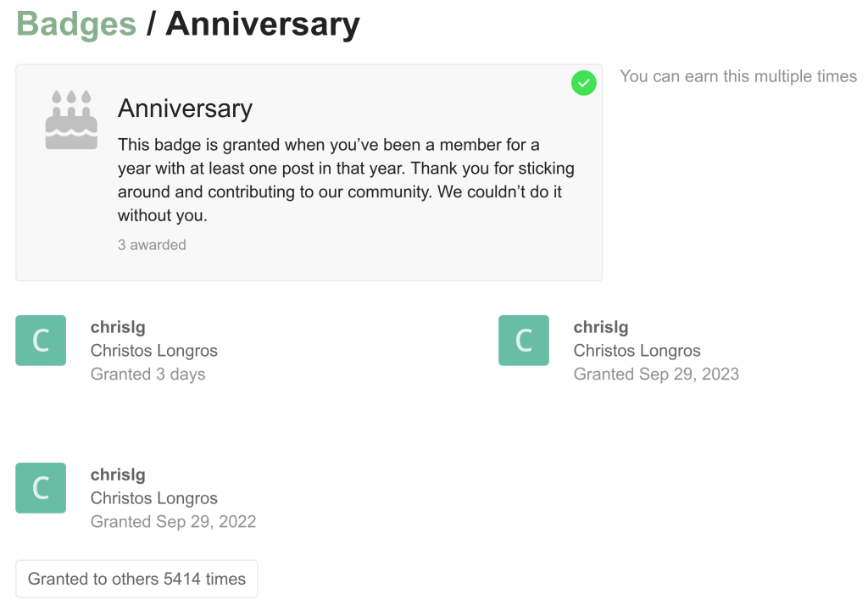Click the Anniversary page heading

point(263,24)
